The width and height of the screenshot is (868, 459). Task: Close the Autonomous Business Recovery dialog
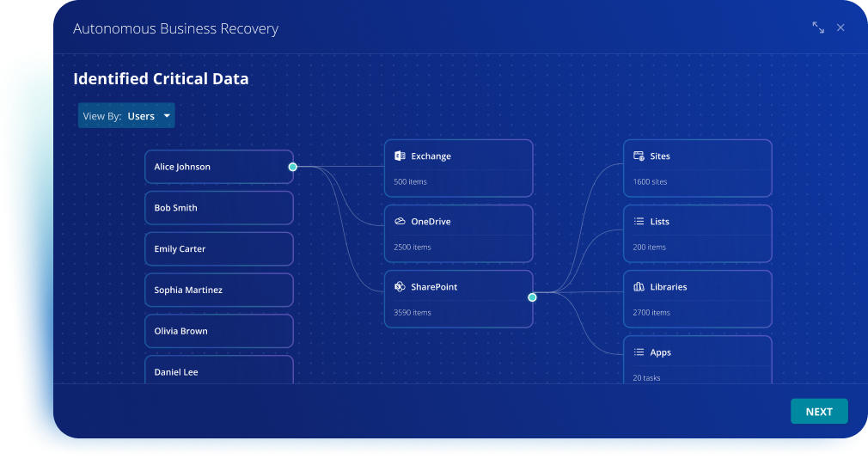(840, 28)
